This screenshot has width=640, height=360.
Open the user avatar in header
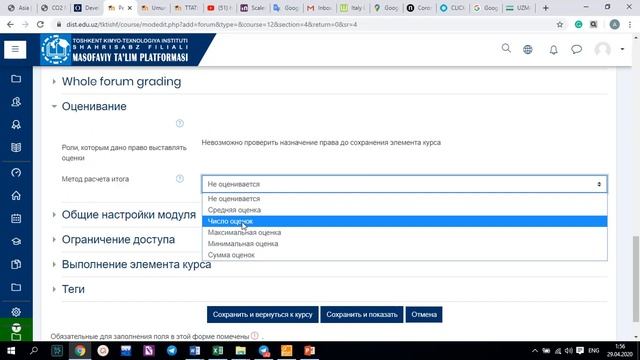point(602,49)
